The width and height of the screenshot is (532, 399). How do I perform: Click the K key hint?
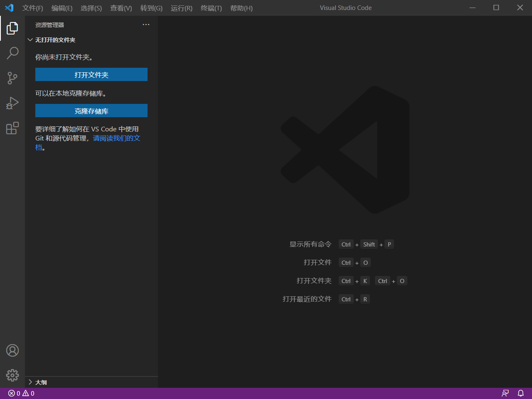(x=365, y=281)
